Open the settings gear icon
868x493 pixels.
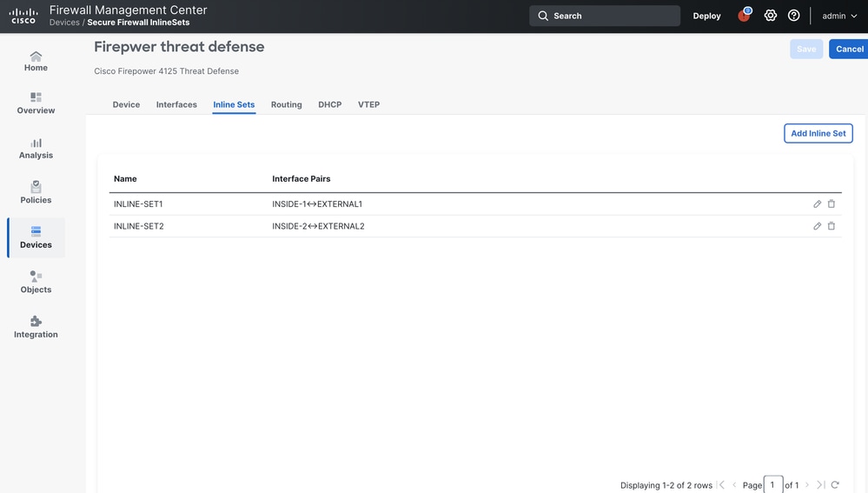click(x=770, y=16)
